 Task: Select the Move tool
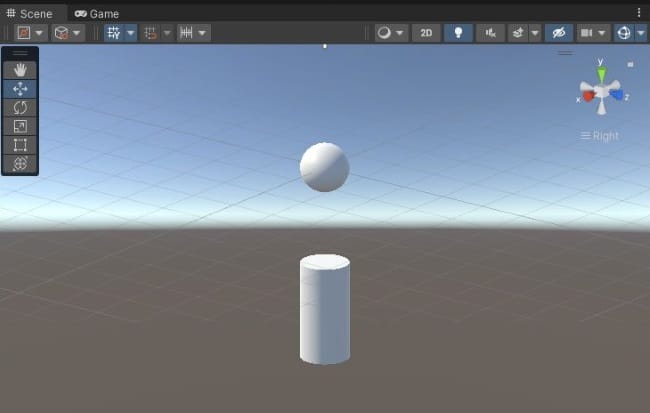click(x=20, y=89)
